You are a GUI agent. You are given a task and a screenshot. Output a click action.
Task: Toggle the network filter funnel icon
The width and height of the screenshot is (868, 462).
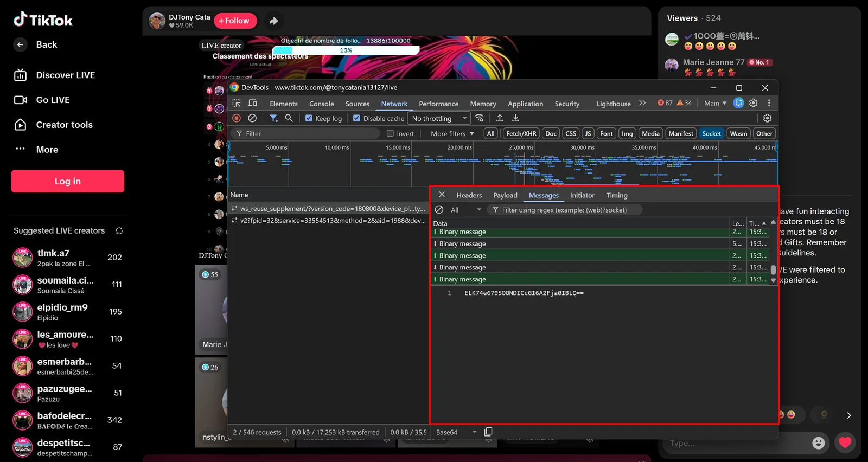pos(274,118)
